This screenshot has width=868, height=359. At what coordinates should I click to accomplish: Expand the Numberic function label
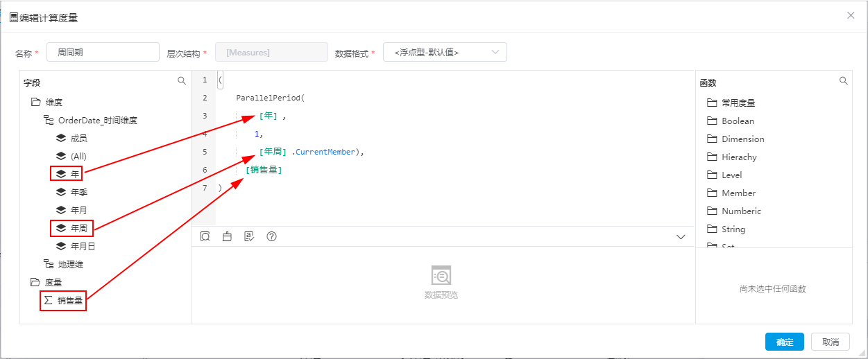[x=741, y=211]
